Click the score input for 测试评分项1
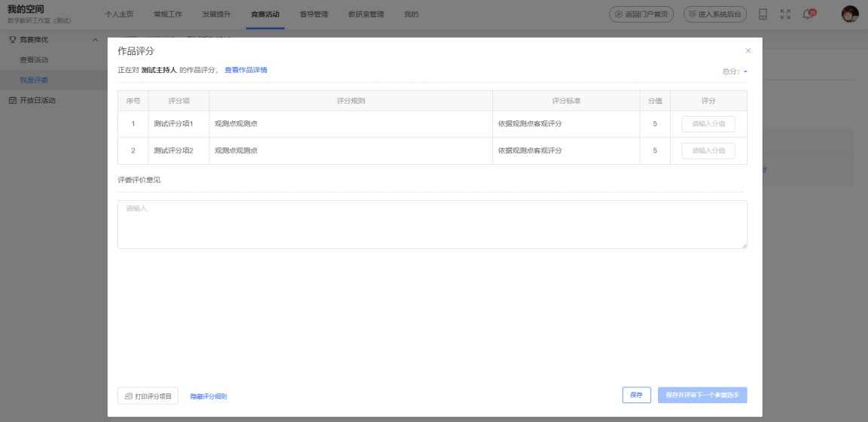The width and height of the screenshot is (868, 422). click(708, 124)
